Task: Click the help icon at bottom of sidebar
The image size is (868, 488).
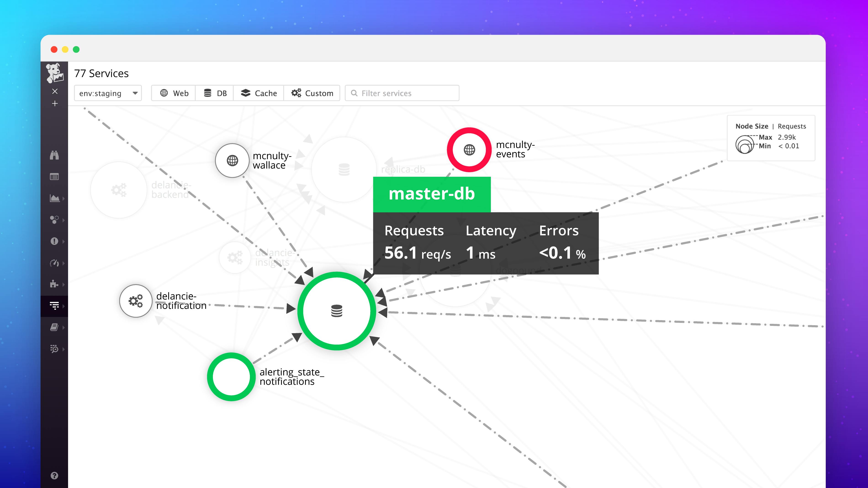Action: (x=54, y=475)
